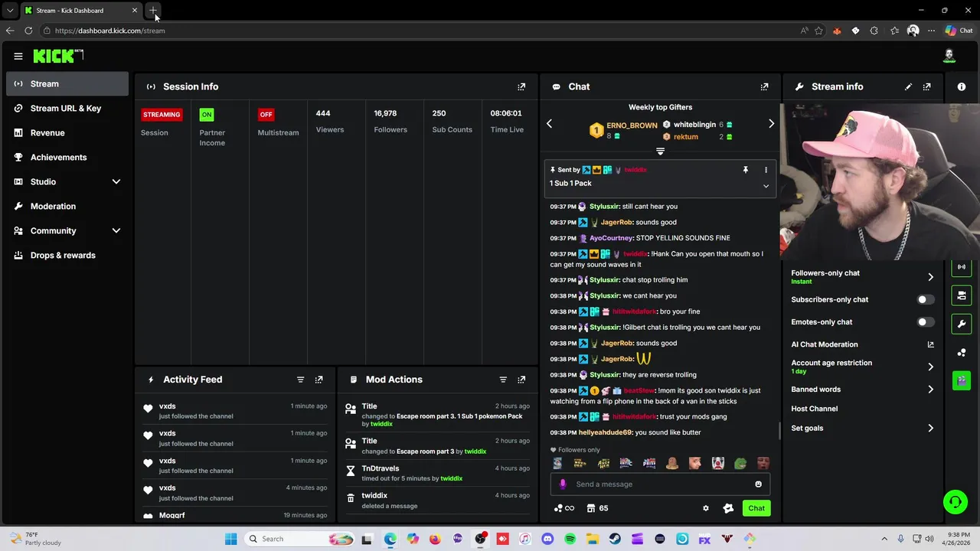The image size is (980, 551).
Task: Expand the pinned 1 Sub 1 Pack message
Action: click(766, 186)
